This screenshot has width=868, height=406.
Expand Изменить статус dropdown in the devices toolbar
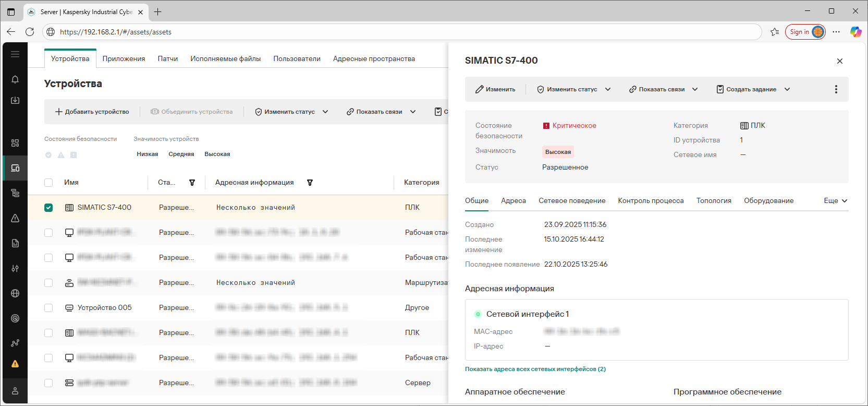click(291, 112)
